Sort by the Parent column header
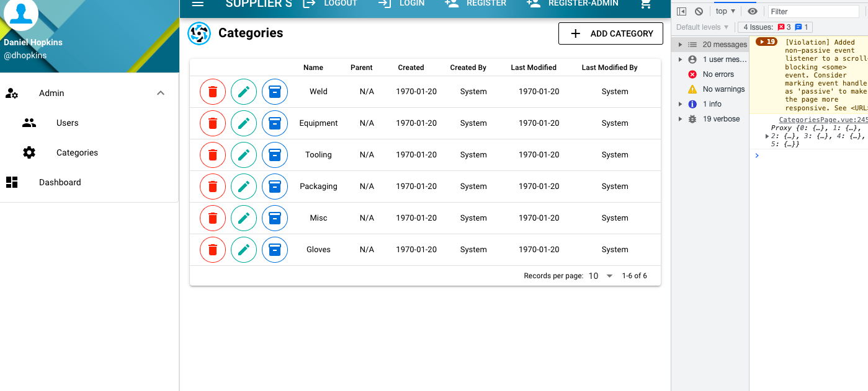The image size is (868, 391). 361,68
